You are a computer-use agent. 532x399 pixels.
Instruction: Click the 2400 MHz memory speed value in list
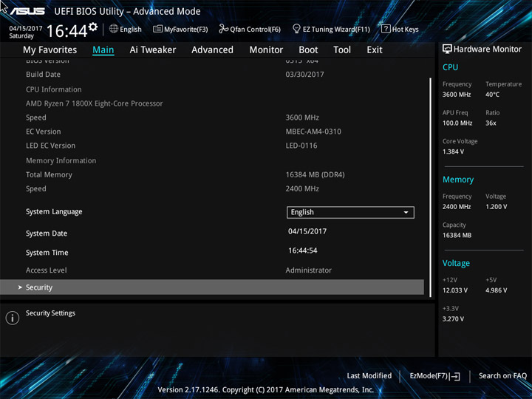point(302,188)
